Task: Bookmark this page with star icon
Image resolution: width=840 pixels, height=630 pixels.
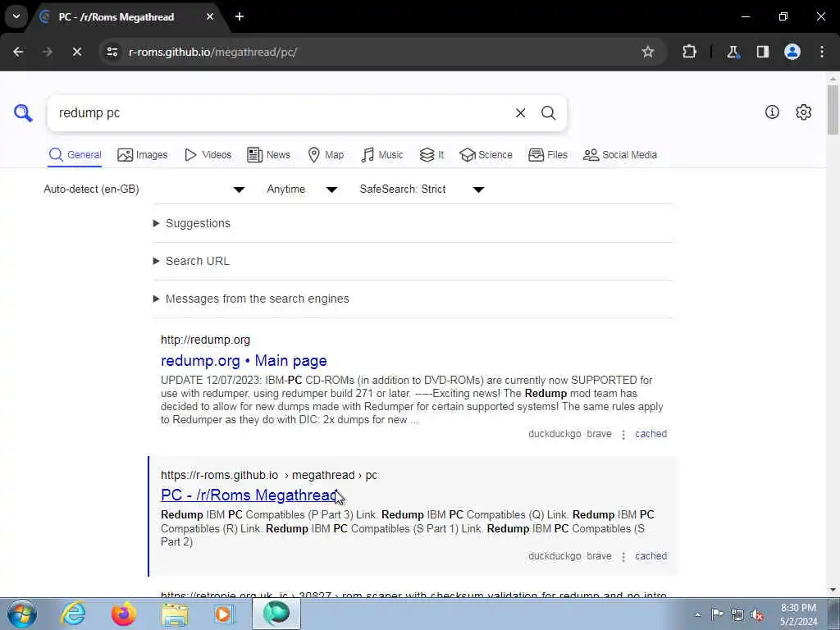Action: 648,52
